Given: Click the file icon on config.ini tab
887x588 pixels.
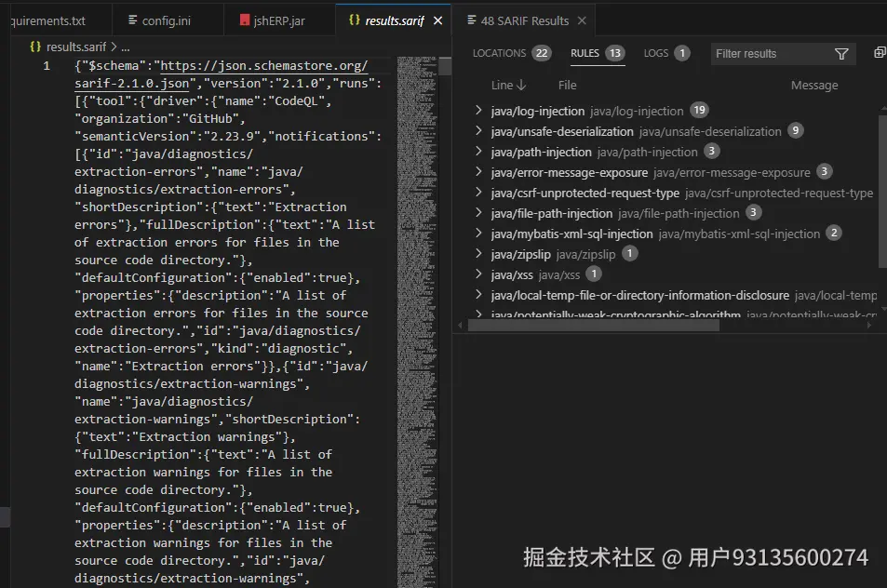Looking at the screenshot, I should [132, 20].
